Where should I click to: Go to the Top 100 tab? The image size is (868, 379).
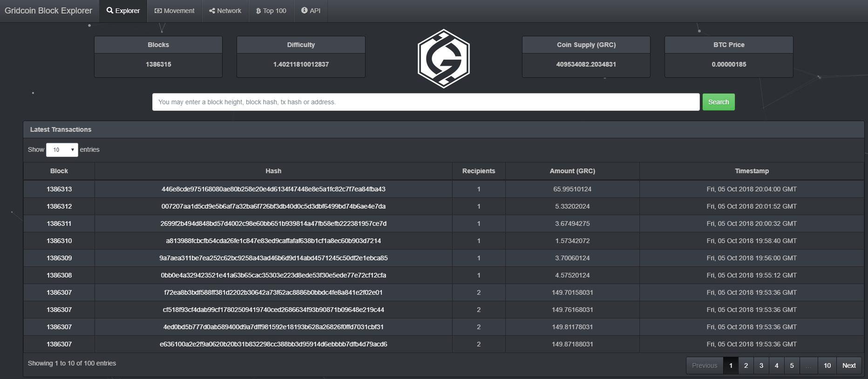pos(271,11)
